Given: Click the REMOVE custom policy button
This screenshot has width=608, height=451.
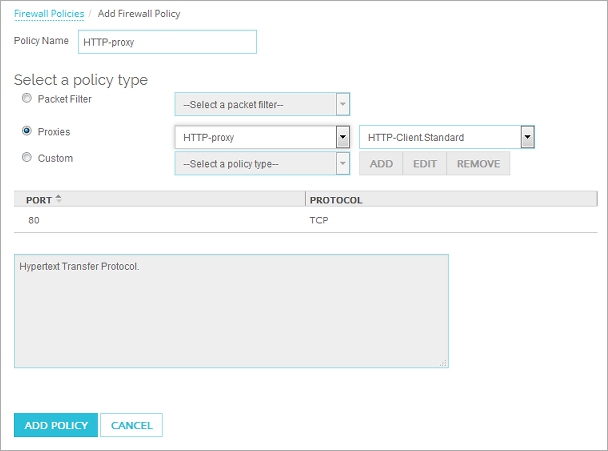Looking at the screenshot, I should click(x=478, y=164).
